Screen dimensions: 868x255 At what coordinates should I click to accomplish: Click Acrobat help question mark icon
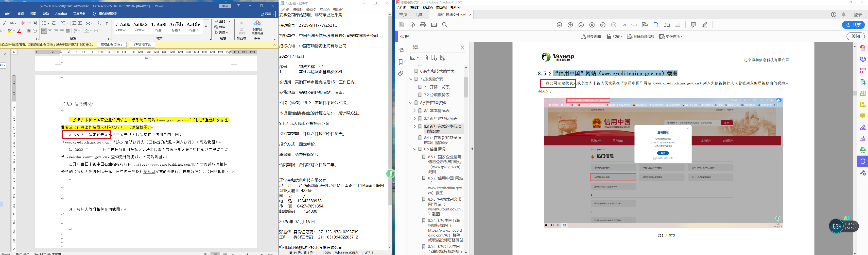pyautogui.click(x=834, y=15)
